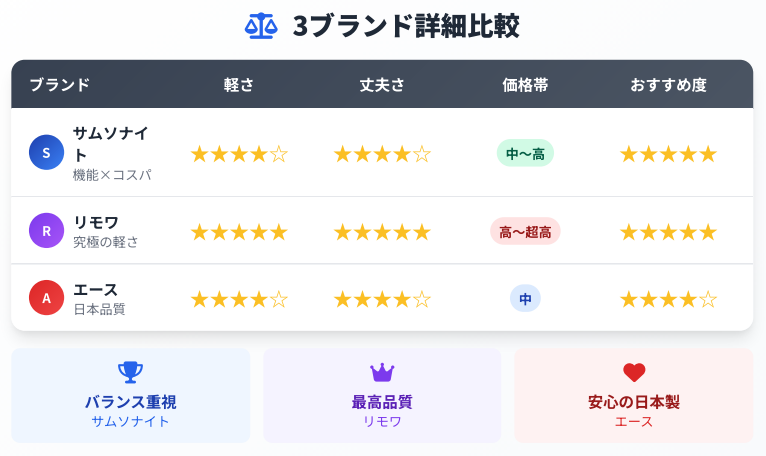Open the リモワ link in 最高品質 card
Image resolution: width=766 pixels, height=456 pixels.
coord(382,421)
